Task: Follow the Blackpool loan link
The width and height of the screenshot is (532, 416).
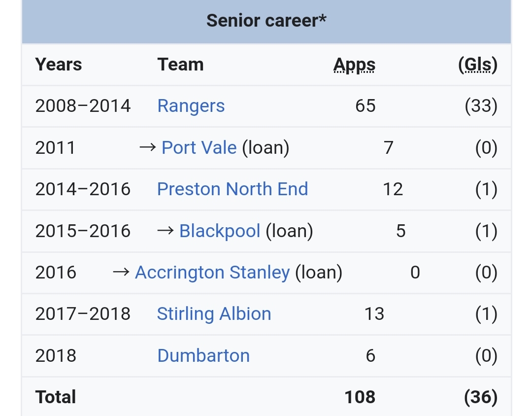Action: [219, 231]
